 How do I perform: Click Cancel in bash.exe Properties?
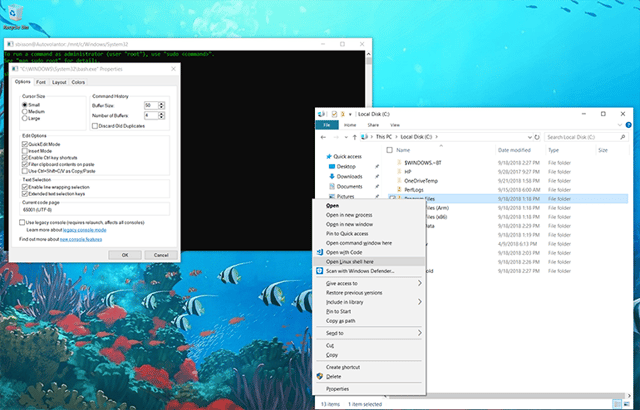pos(161,255)
